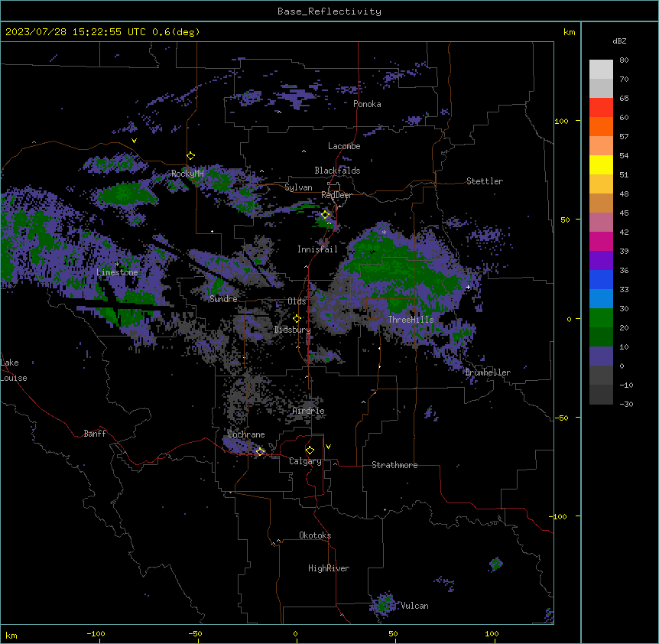Click the -100 km mark on bottom axis
This screenshot has width=659, height=644.
click(x=96, y=633)
